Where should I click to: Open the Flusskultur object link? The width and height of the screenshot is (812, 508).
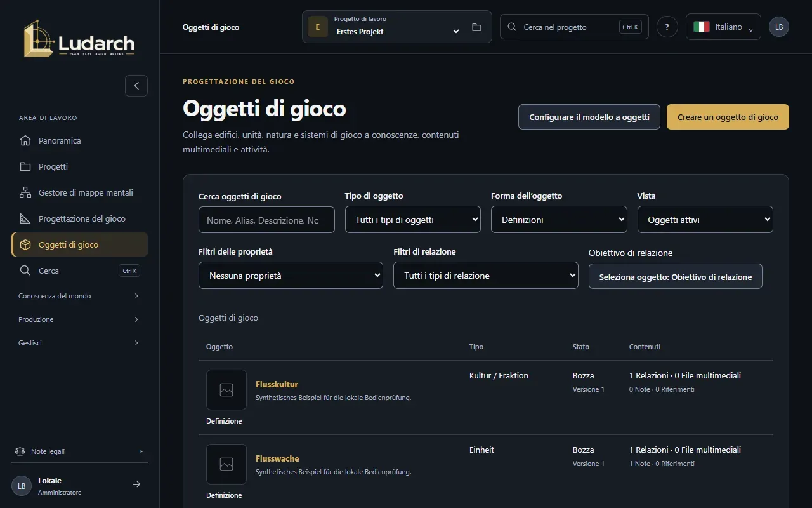277,384
